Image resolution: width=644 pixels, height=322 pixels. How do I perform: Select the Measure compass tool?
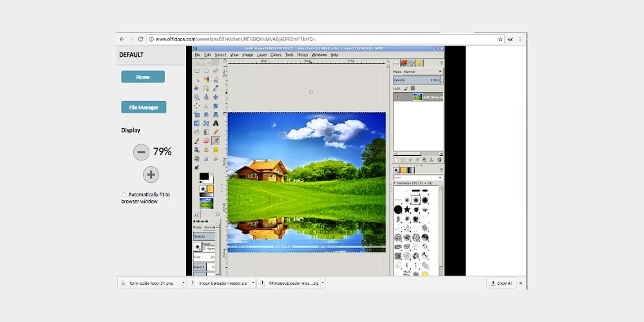click(206, 97)
